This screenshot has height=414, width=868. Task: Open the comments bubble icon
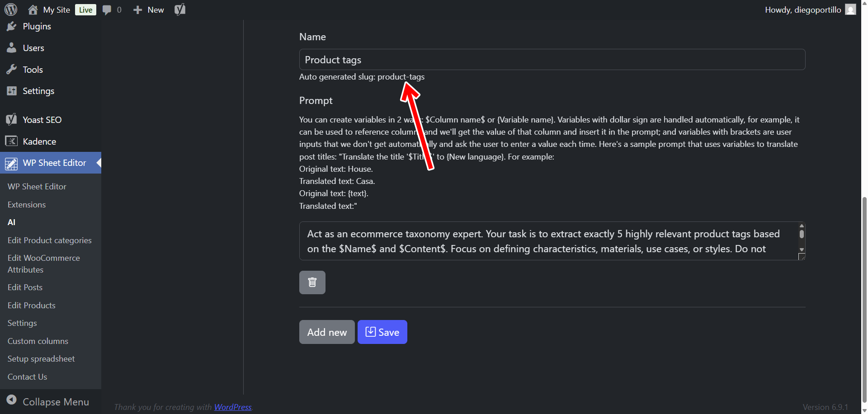(x=107, y=10)
